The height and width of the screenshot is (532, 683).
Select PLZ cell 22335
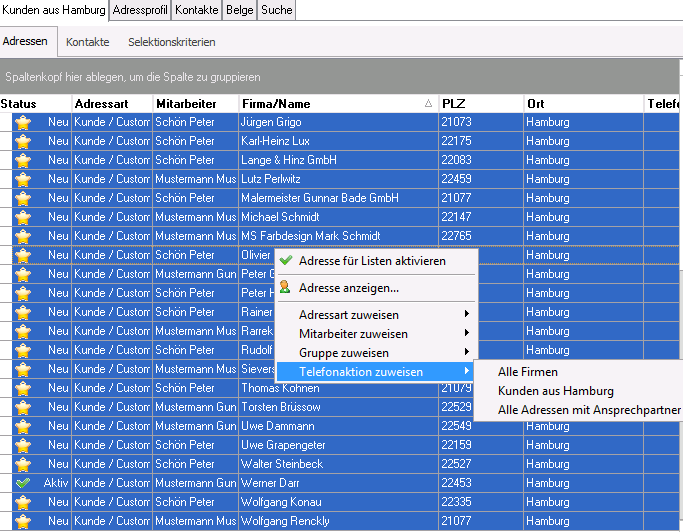[481, 502]
